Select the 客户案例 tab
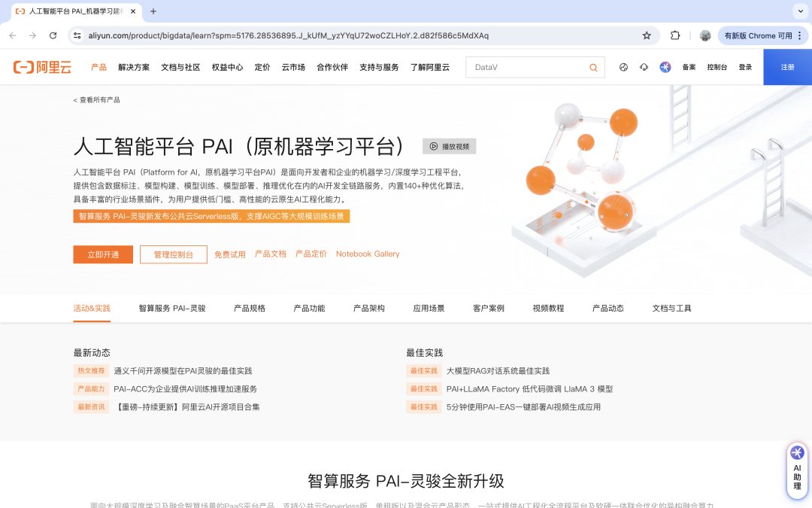The image size is (812, 508). (488, 308)
